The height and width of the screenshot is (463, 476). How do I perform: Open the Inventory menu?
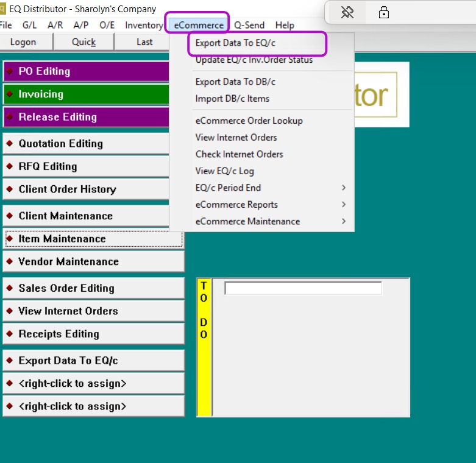[144, 25]
